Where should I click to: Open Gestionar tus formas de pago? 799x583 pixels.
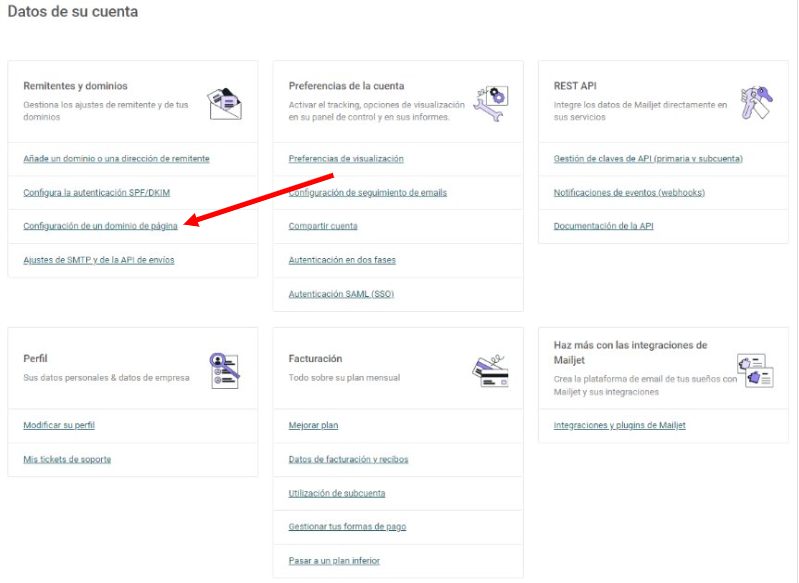(348, 526)
